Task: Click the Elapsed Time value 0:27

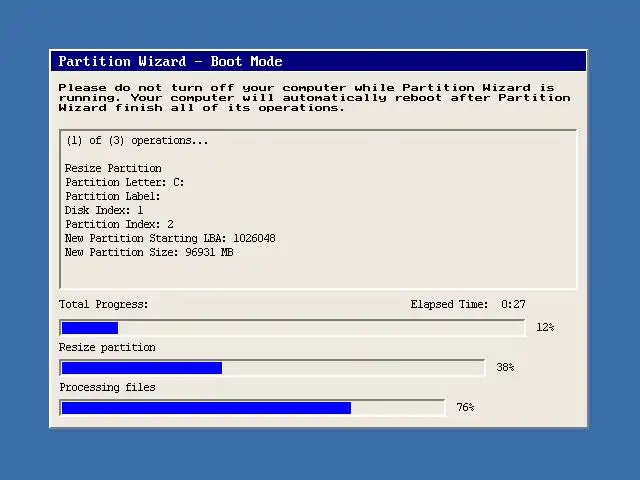Action: click(x=513, y=304)
